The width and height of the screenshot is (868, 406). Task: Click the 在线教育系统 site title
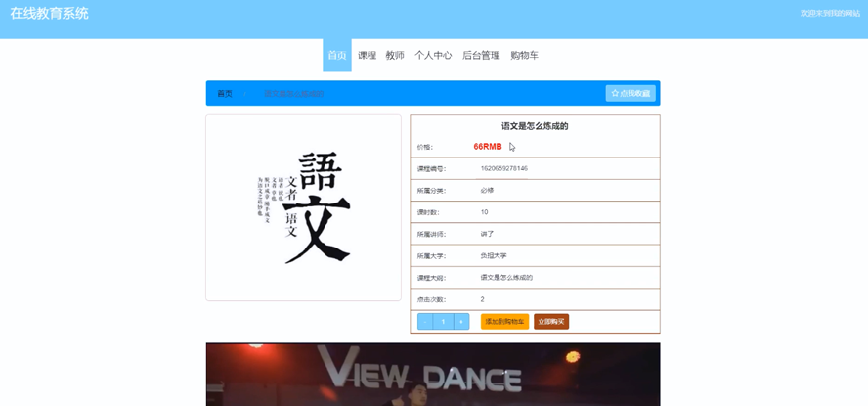(x=49, y=14)
